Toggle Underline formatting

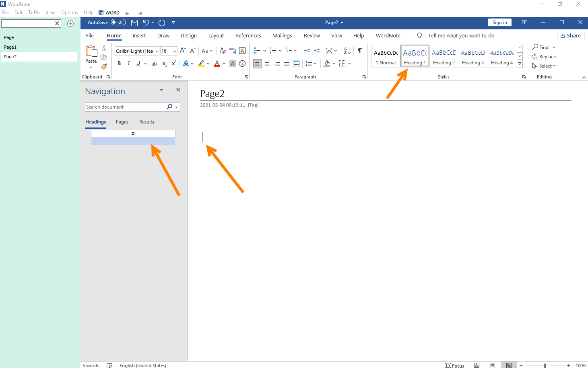click(x=138, y=64)
